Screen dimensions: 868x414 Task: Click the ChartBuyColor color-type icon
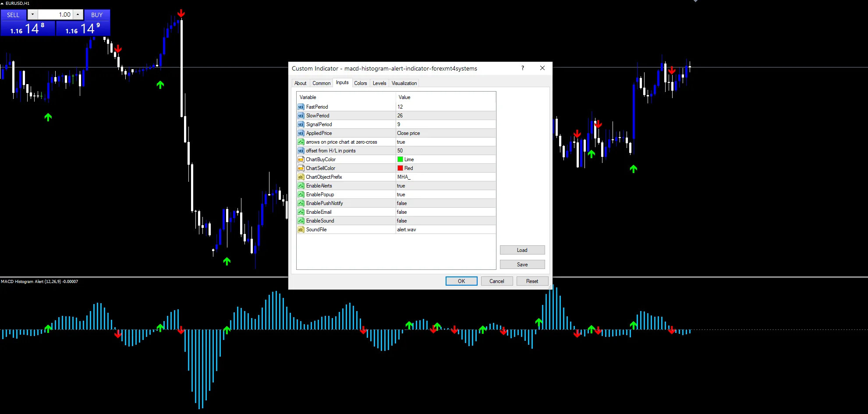(301, 159)
